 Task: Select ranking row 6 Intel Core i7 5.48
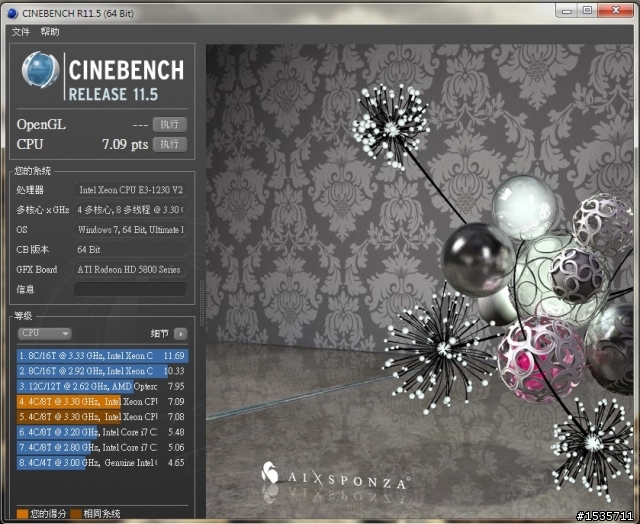tap(102, 432)
